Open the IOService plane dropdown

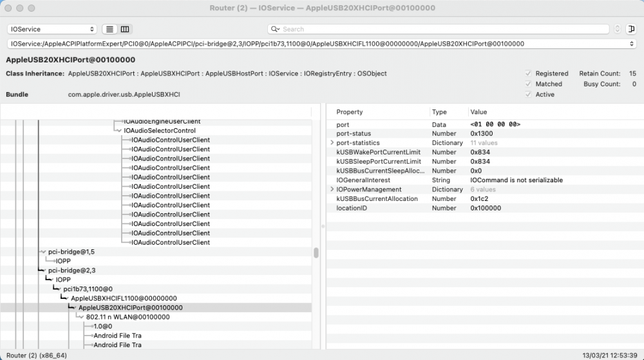click(52, 29)
